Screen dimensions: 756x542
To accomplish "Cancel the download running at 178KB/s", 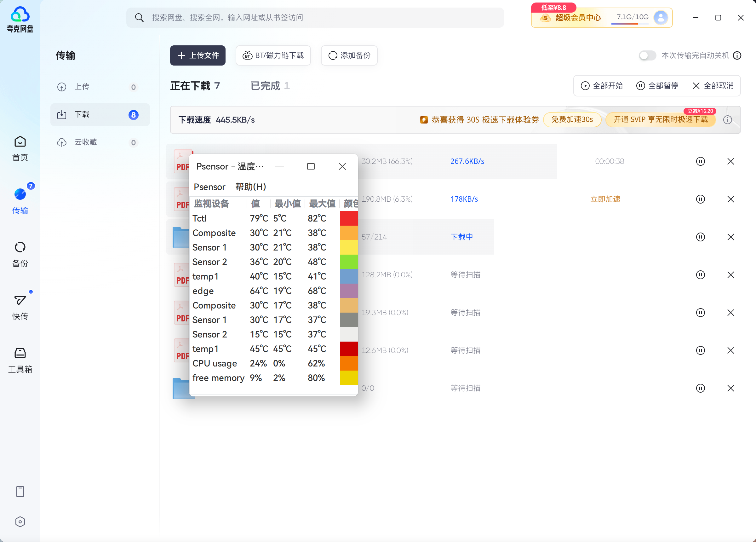I will 731,199.
